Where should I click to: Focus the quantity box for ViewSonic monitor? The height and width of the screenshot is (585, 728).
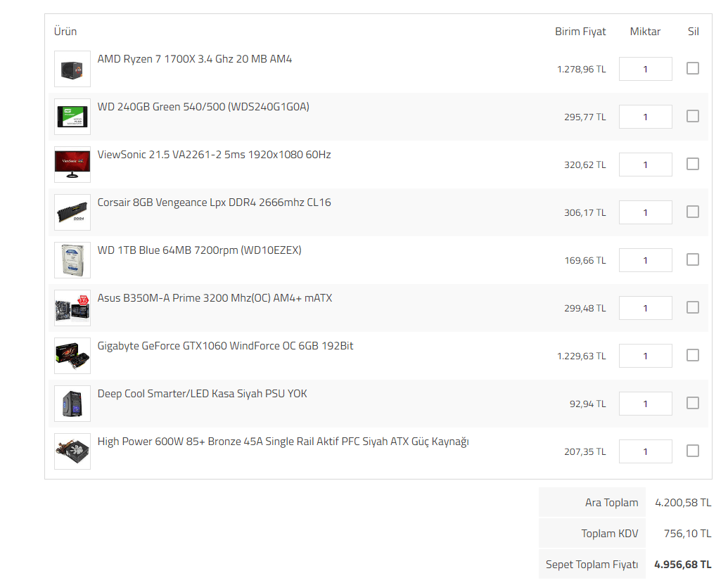(645, 165)
